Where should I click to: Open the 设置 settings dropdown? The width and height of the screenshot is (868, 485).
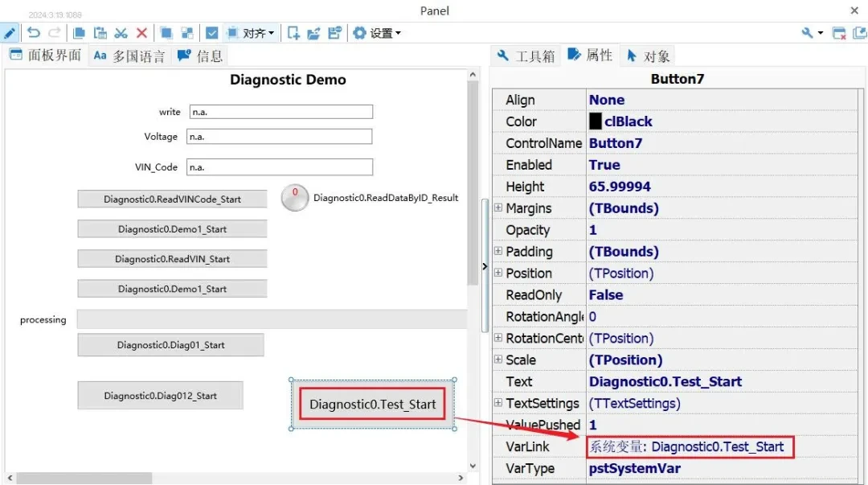pyautogui.click(x=377, y=33)
